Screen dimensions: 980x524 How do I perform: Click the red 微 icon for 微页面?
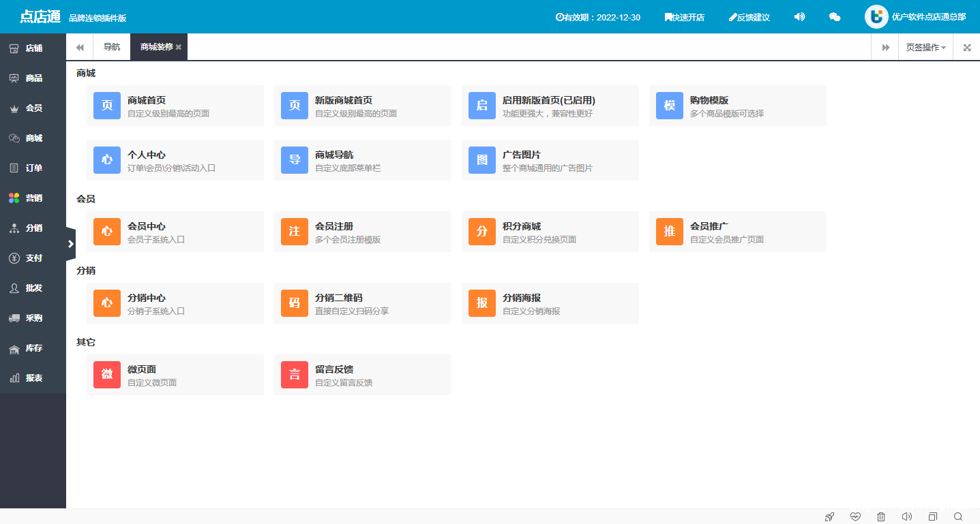tap(107, 375)
